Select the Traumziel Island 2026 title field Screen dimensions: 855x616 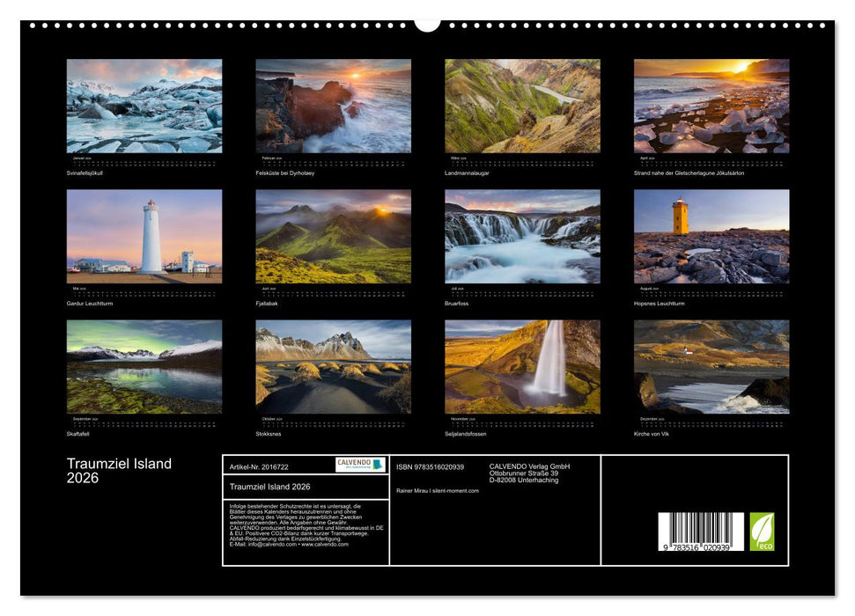[271, 486]
